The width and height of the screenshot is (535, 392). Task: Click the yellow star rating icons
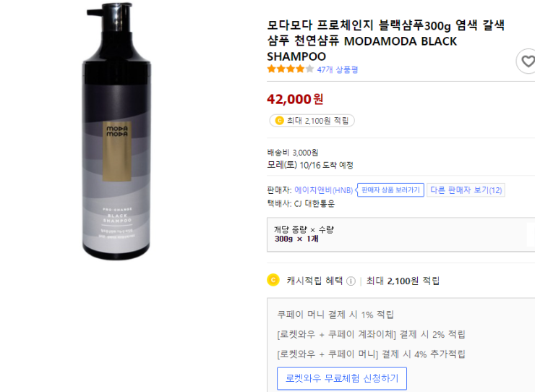coord(290,69)
